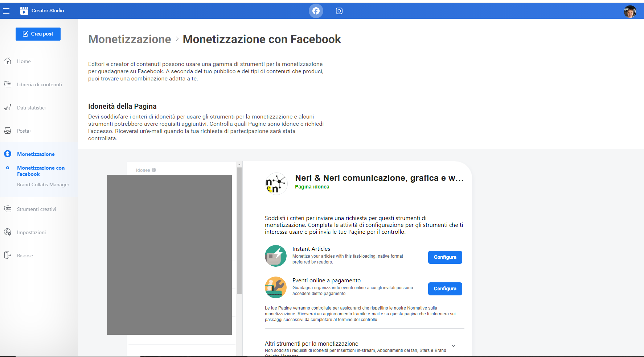Click the Impostazioni settings icon
The width and height of the screenshot is (644, 357).
pos(8,232)
